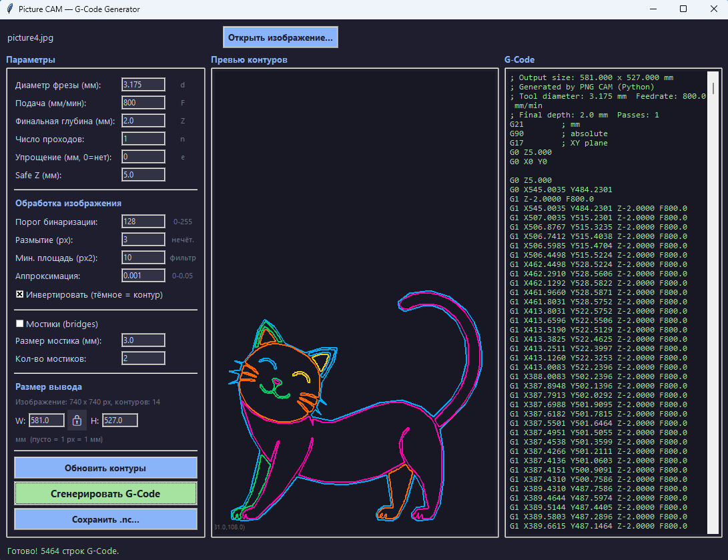Click the output height H field
Viewport: 728px width, 560px height.
click(120, 421)
